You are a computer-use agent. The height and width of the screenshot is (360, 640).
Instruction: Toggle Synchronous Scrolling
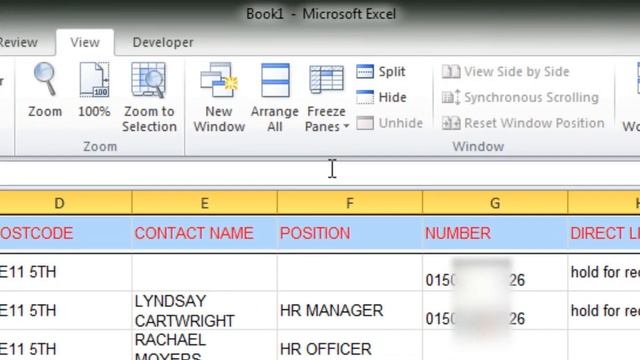[520, 98]
